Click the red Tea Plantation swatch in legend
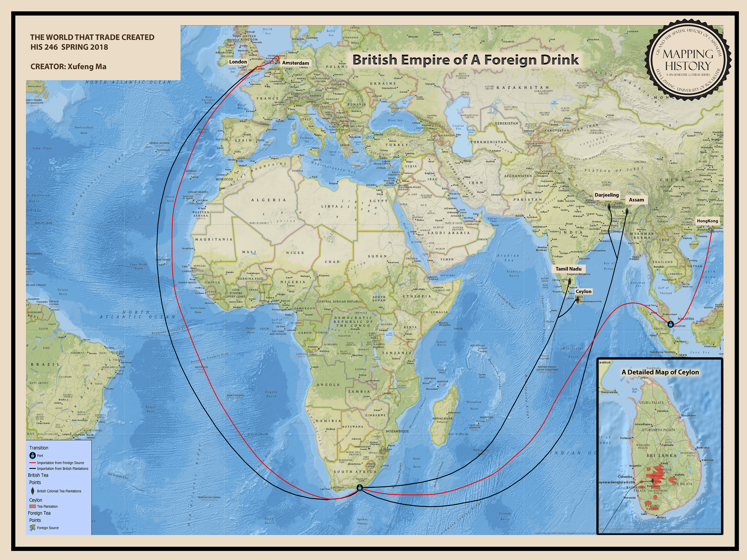 [32, 506]
